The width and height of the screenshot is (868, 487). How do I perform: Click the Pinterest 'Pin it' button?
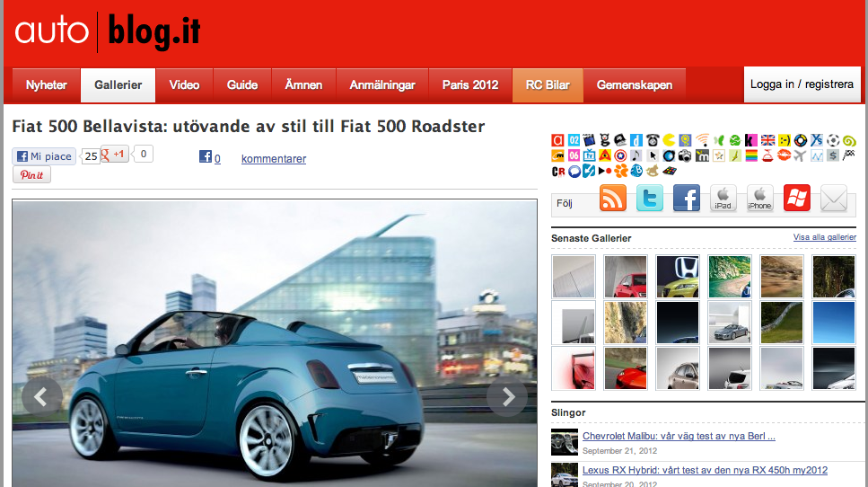pos(31,175)
